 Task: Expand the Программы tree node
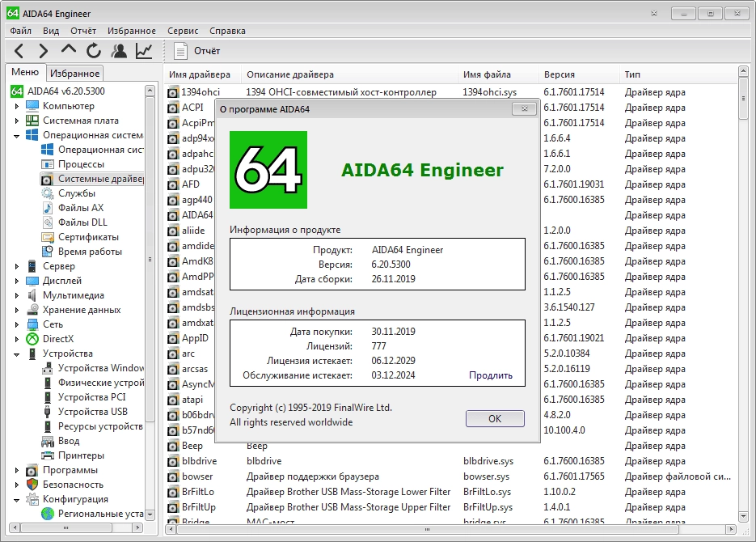click(x=17, y=470)
